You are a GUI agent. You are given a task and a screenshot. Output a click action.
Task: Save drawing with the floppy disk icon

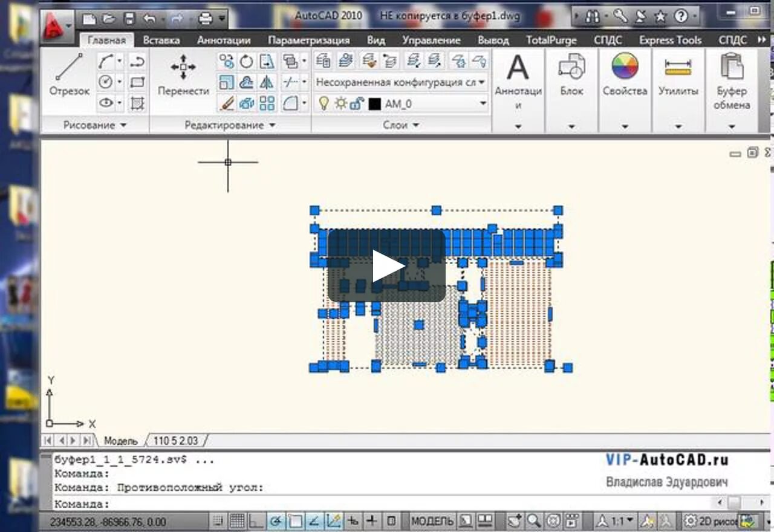click(129, 19)
